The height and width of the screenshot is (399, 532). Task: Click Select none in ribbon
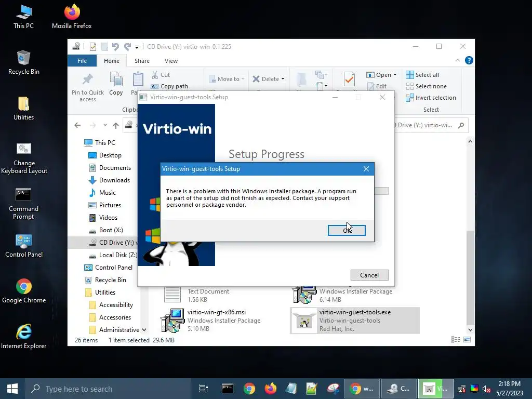[x=426, y=86]
